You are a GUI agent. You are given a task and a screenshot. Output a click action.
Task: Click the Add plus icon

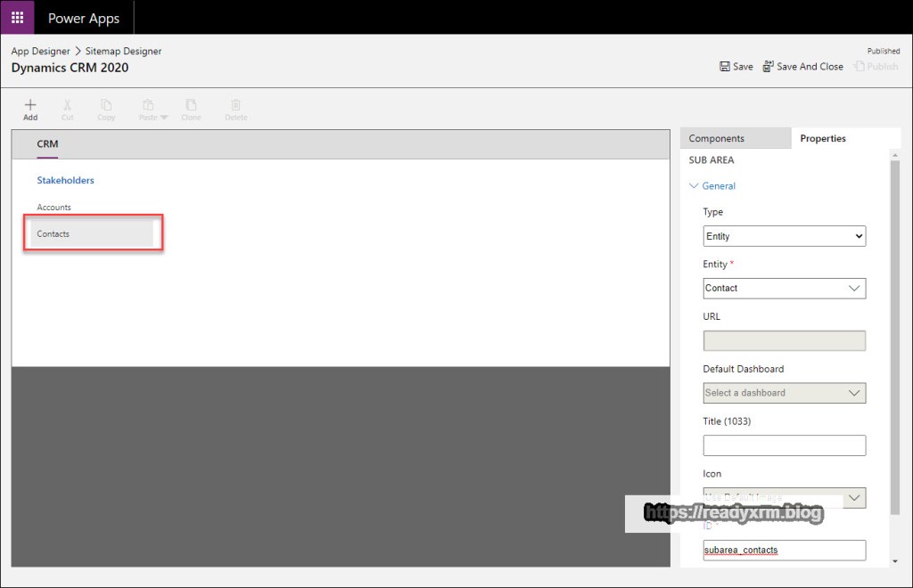pos(30,105)
